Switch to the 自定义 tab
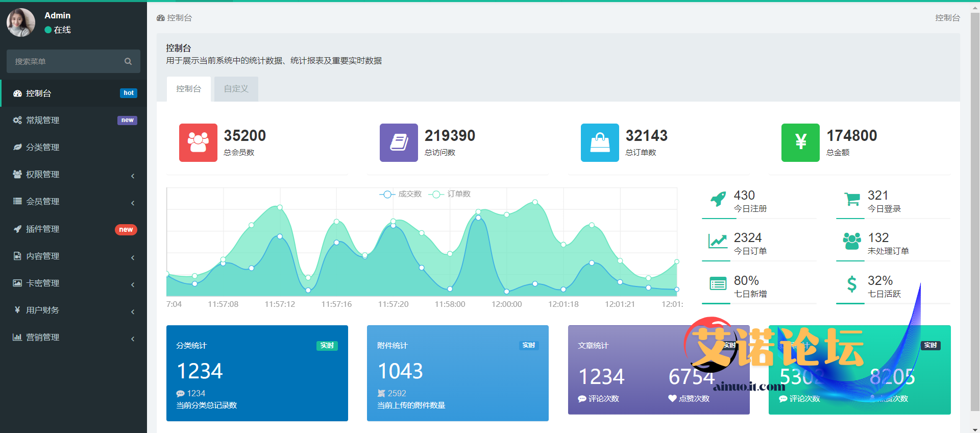Screen dimensions: 980x433 pos(236,89)
